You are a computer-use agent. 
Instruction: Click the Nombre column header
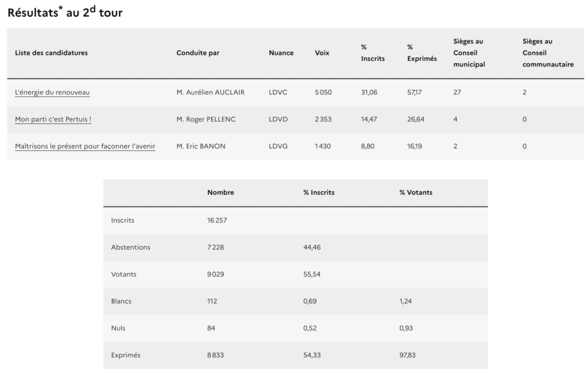click(x=220, y=192)
